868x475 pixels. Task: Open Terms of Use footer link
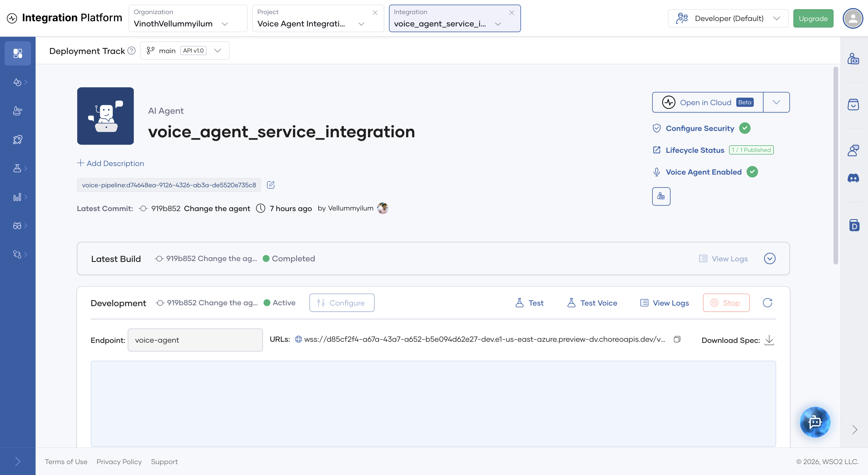coord(66,462)
